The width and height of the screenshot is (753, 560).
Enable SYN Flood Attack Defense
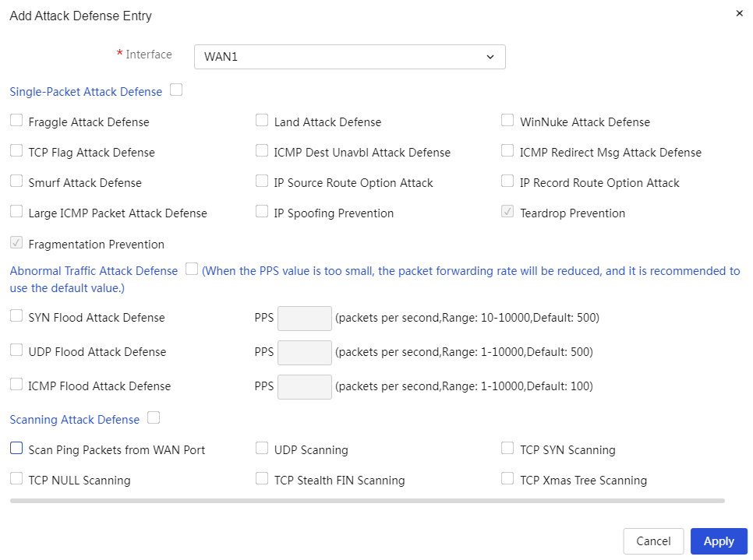tap(16, 315)
